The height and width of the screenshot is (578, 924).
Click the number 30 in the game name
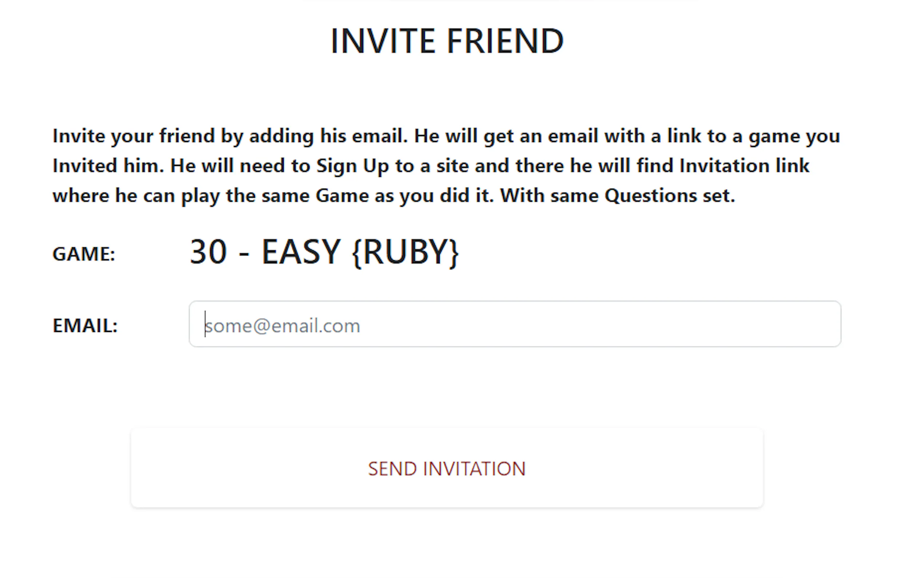pos(208,252)
